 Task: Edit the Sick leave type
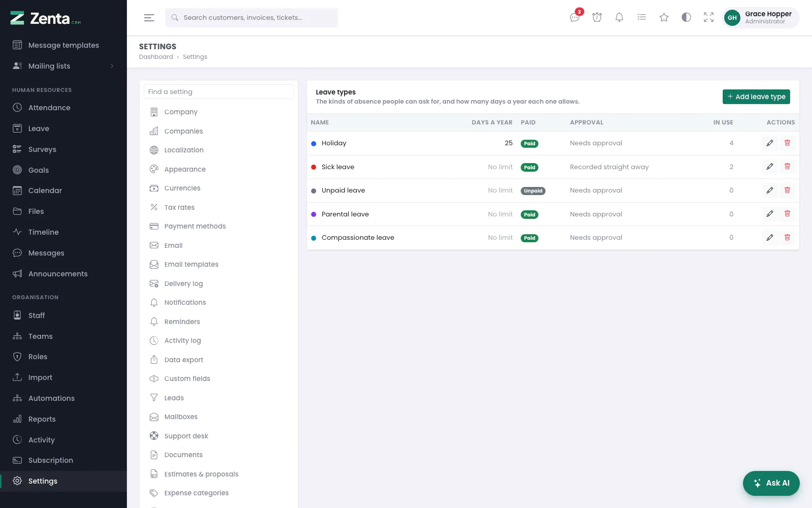[x=770, y=167]
